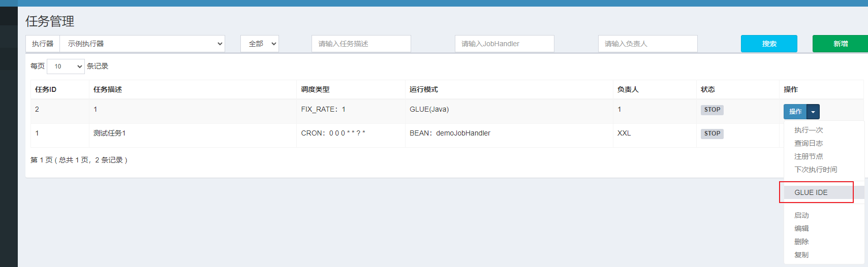Choose 编辑 in the action menu
868x267 pixels.
[801, 228]
